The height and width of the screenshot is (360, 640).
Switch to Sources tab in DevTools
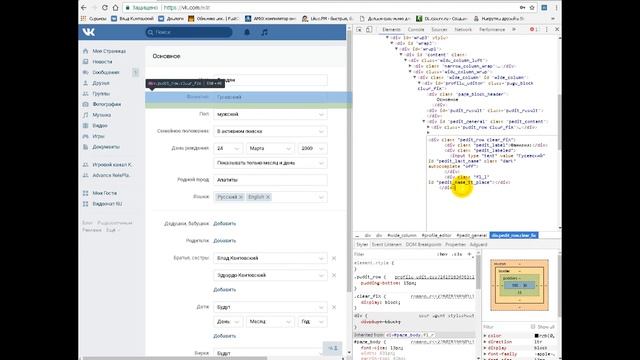pyautogui.click(x=439, y=29)
